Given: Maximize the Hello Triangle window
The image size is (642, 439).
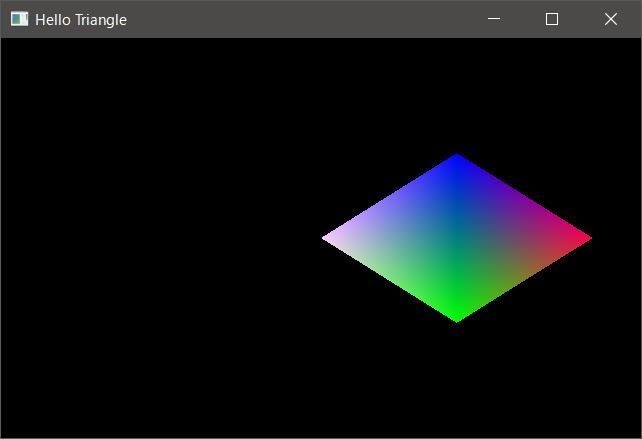Looking at the screenshot, I should [552, 19].
